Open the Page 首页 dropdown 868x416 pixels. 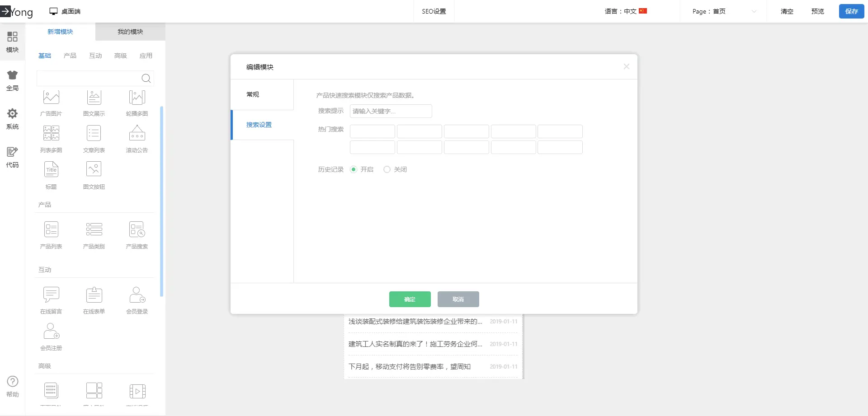(x=723, y=11)
